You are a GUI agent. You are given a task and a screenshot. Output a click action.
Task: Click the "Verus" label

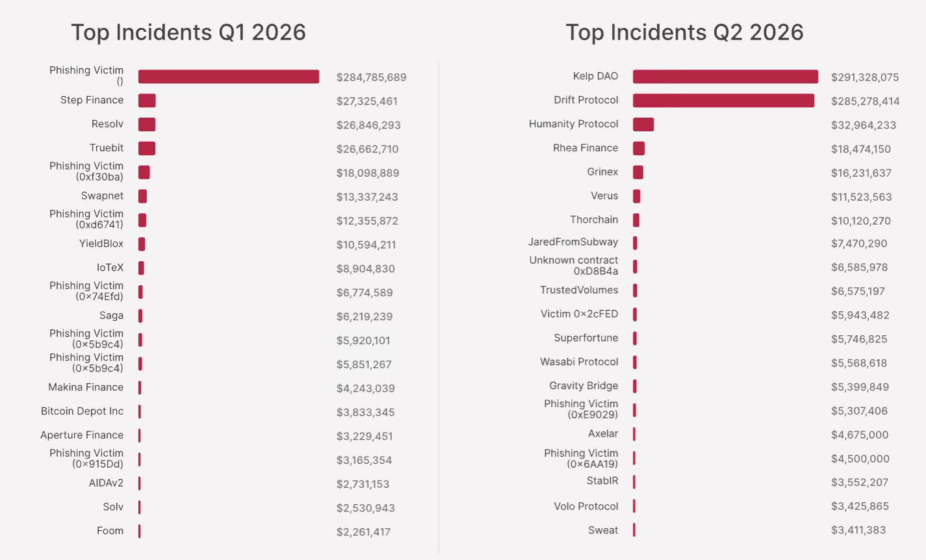click(604, 196)
